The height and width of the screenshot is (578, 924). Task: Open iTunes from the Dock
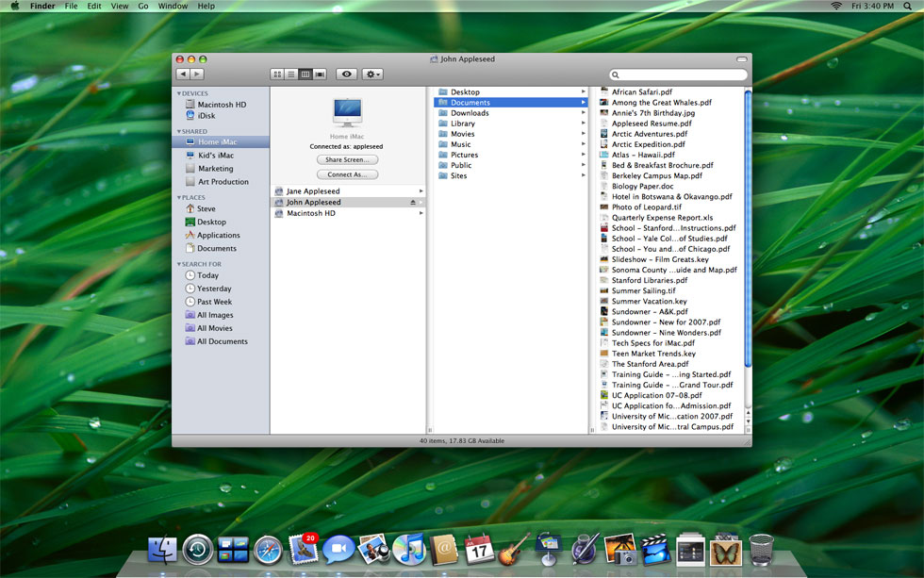coord(409,549)
